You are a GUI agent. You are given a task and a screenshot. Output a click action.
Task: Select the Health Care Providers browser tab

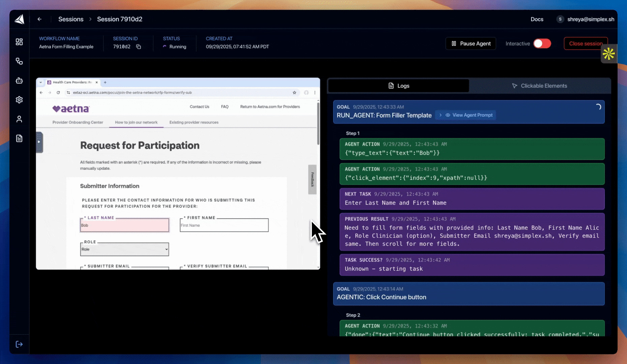[x=72, y=82]
